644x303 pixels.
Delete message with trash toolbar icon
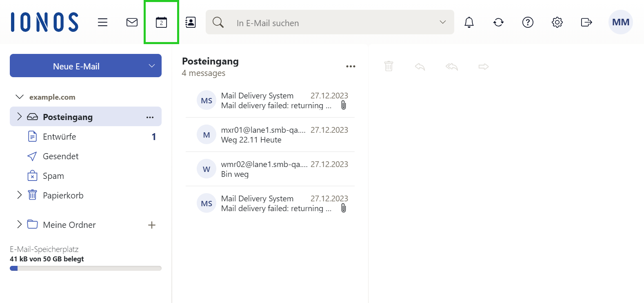389,66
